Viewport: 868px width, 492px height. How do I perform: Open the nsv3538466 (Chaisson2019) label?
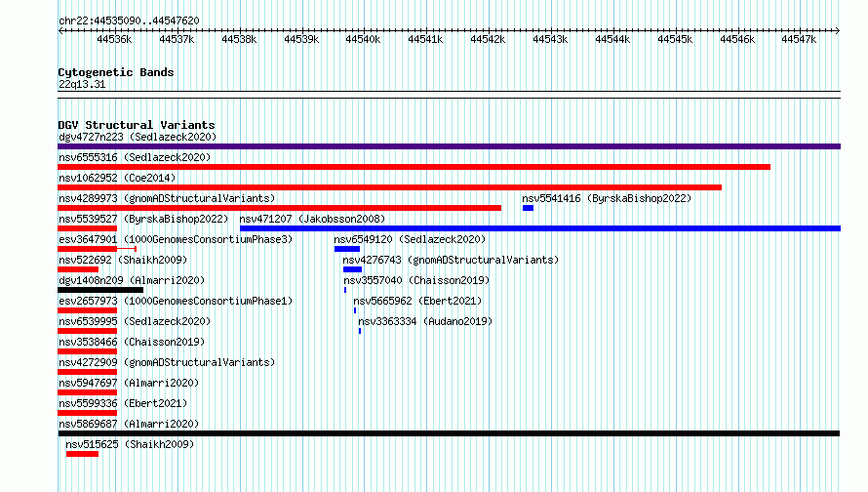[132, 342]
